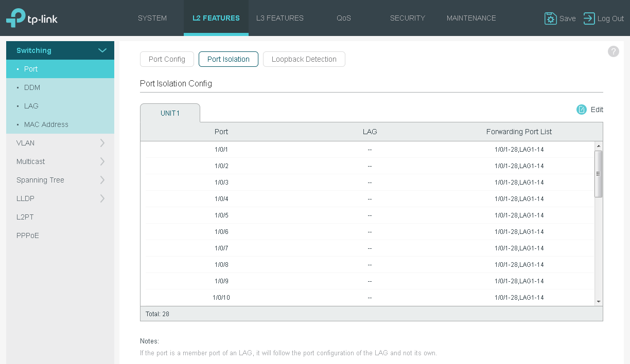
Task: Click the table scrollbar down arrow
Action: [x=598, y=301]
